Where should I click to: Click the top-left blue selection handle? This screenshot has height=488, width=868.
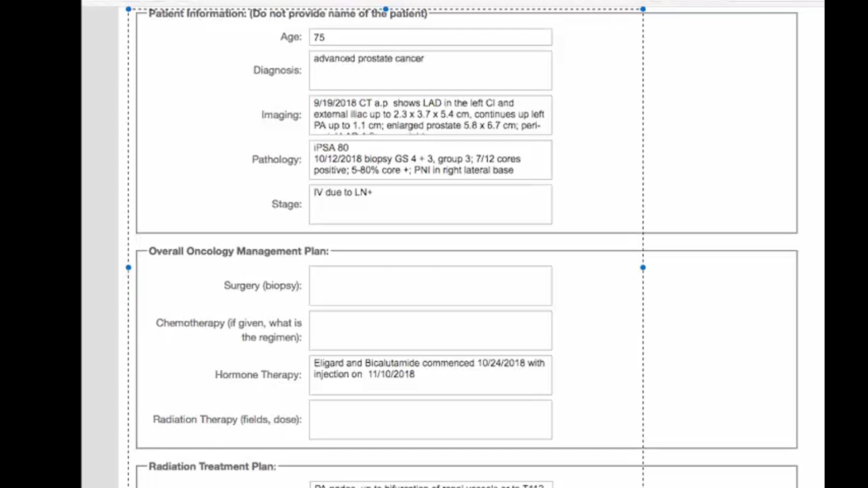point(129,9)
